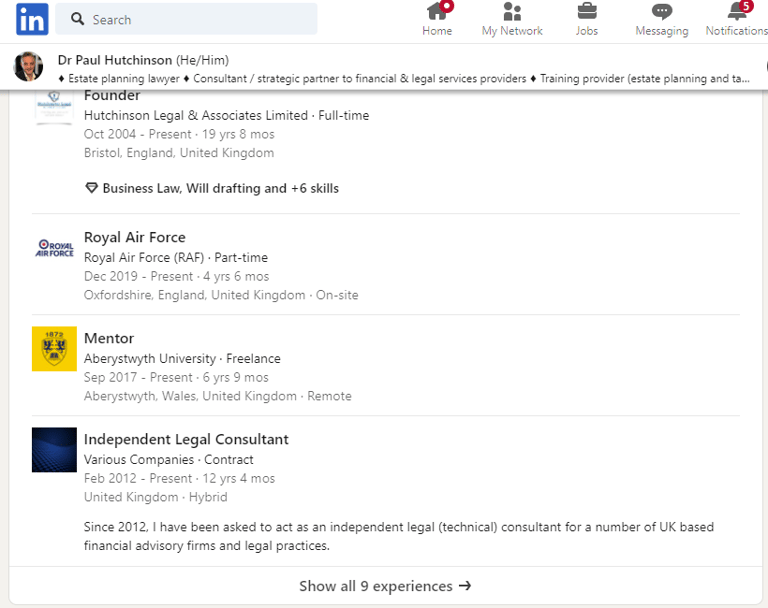Click the Various Companies blue logo
This screenshot has width=768, height=608.
54,450
